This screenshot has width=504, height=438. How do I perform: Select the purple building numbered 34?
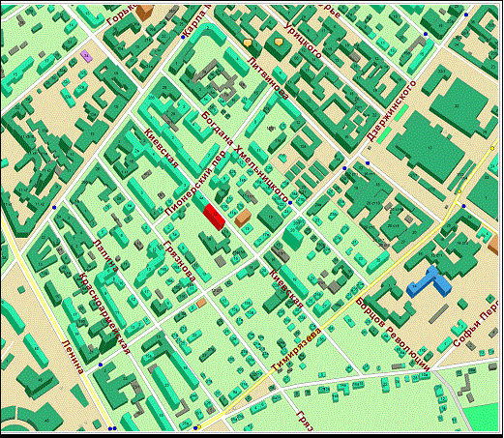86,56
